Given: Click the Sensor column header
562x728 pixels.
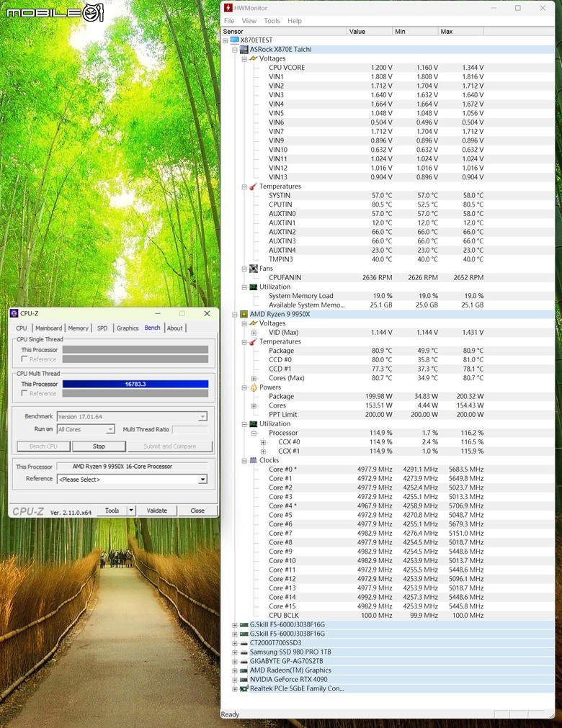Looking at the screenshot, I should coord(285,31).
